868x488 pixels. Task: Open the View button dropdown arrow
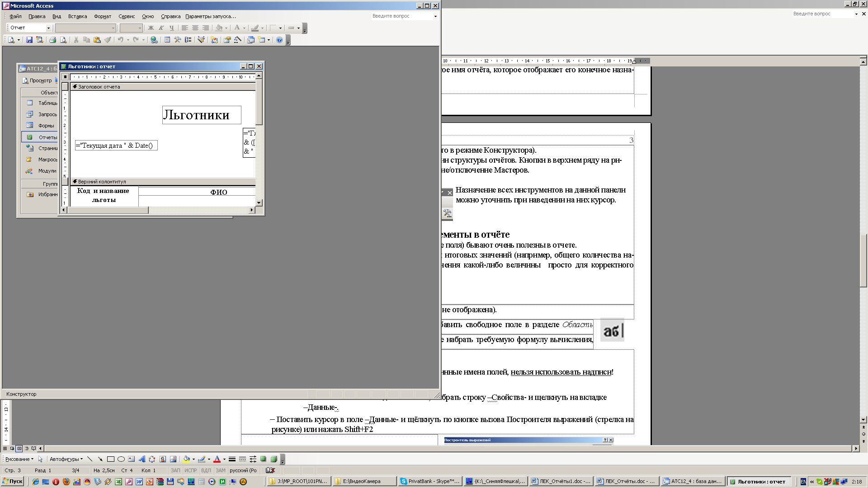(19, 40)
